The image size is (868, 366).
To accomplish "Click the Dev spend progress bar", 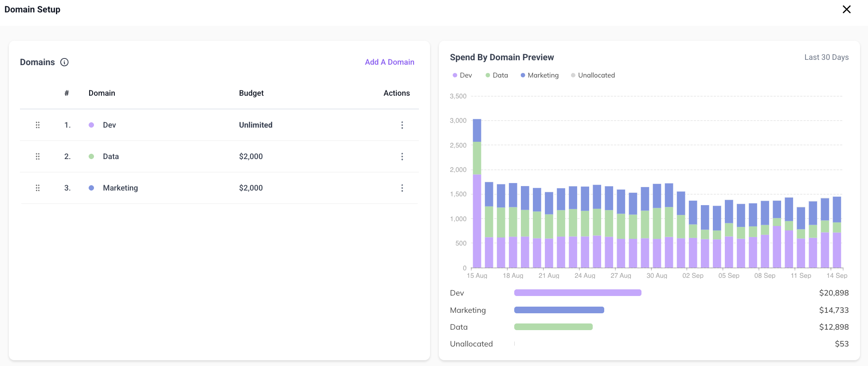I will pyautogui.click(x=578, y=293).
